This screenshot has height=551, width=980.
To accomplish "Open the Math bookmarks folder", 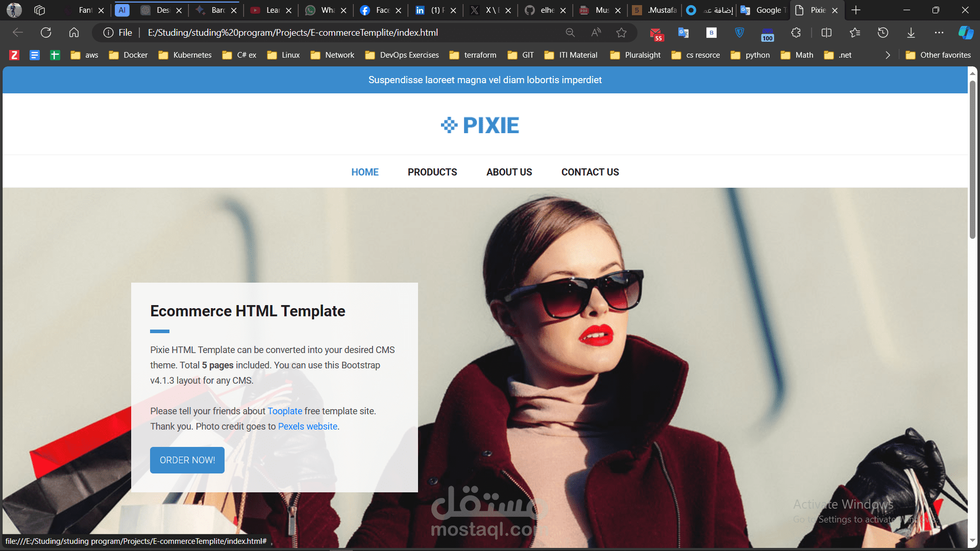I will 797,55.
